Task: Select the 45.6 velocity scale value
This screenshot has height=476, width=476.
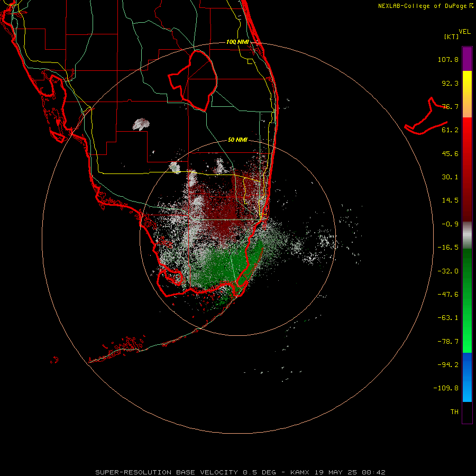Action: (x=450, y=153)
